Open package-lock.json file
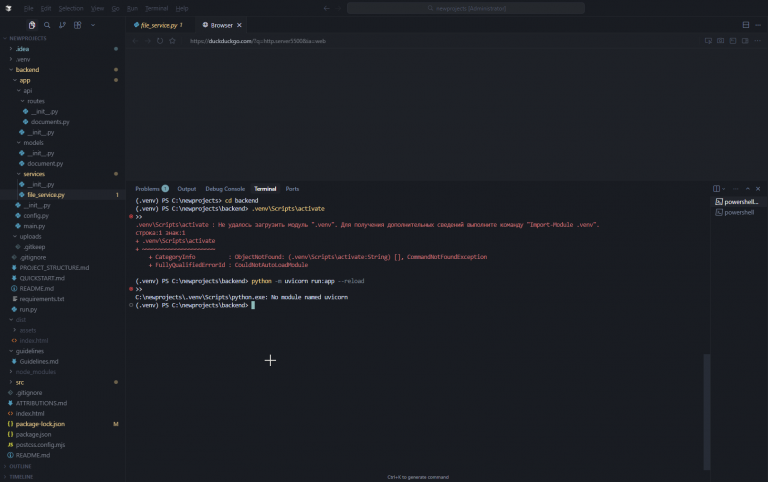The image size is (768, 482). [x=40, y=424]
